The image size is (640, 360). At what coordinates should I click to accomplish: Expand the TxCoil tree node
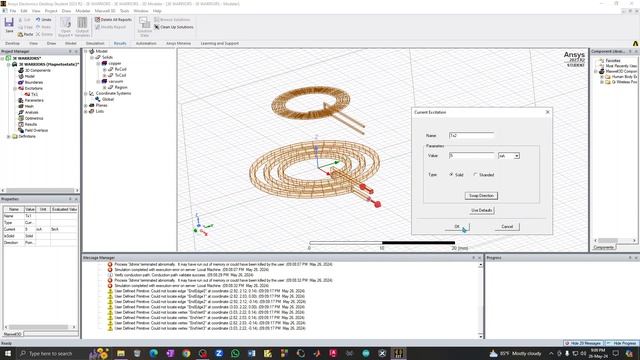[104, 76]
